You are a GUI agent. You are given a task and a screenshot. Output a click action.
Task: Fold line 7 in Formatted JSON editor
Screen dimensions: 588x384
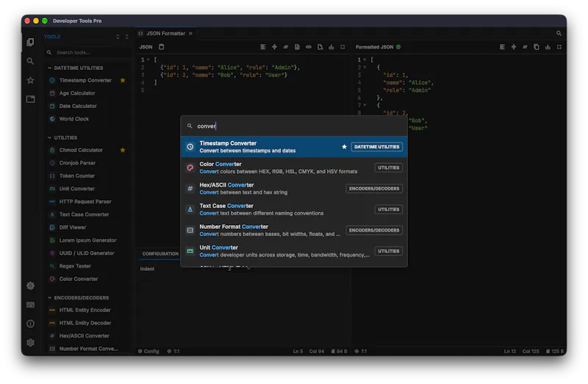pyautogui.click(x=365, y=105)
